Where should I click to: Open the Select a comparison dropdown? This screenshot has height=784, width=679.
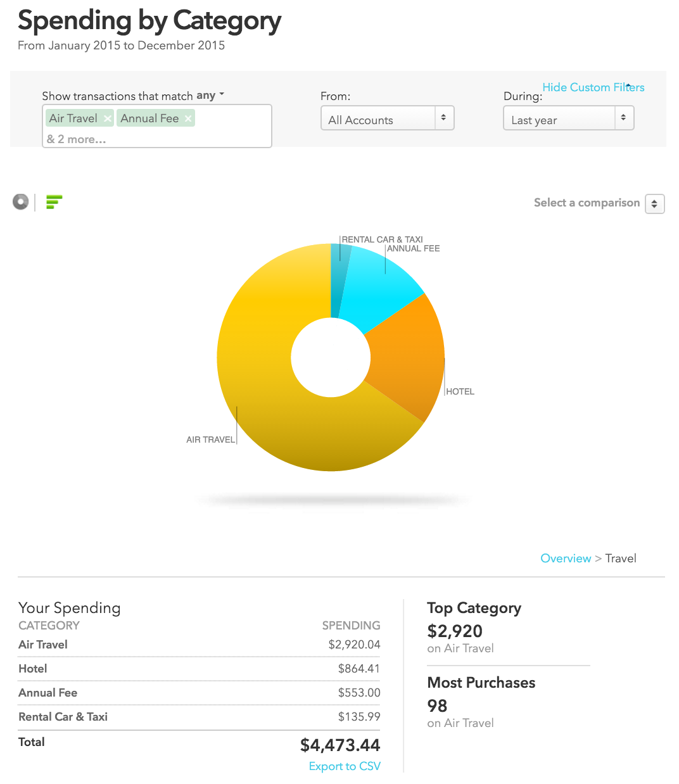click(587, 203)
